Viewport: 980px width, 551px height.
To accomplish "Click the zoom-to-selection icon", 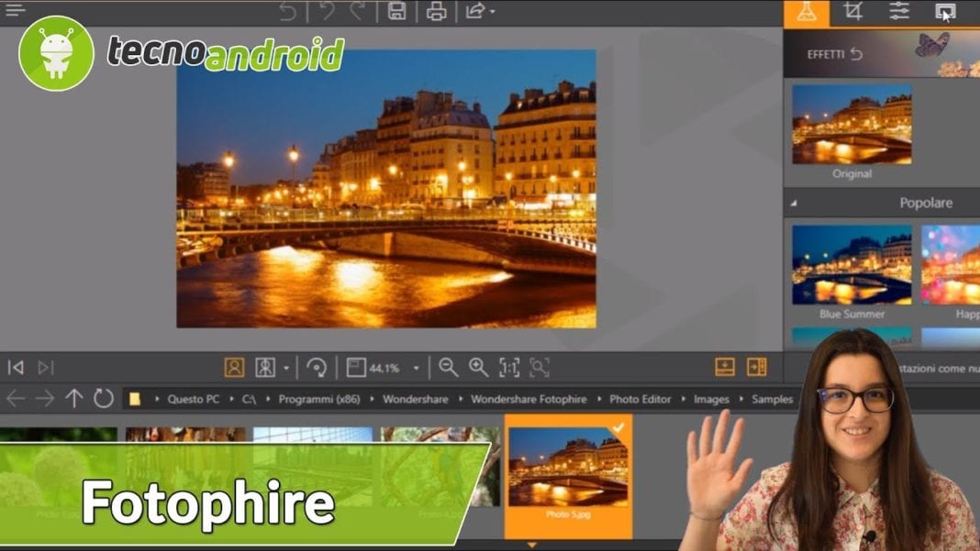I will [540, 368].
